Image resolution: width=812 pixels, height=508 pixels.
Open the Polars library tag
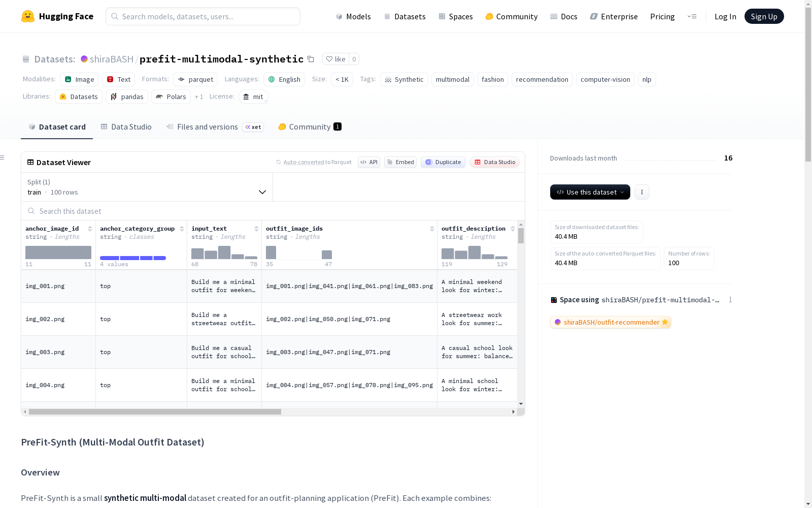(x=171, y=97)
